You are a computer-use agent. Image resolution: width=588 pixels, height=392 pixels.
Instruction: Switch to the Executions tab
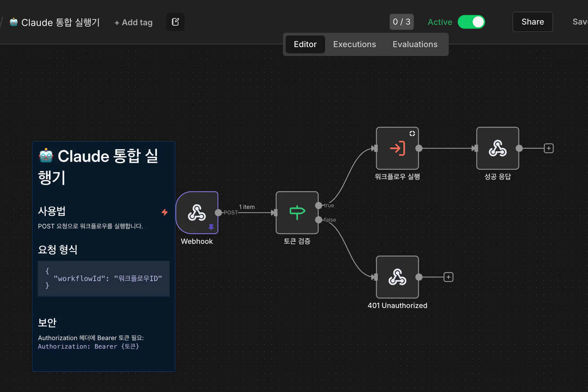tap(355, 44)
